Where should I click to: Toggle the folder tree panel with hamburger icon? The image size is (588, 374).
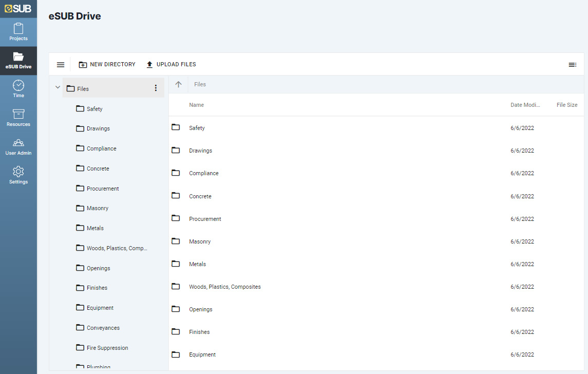pos(61,64)
